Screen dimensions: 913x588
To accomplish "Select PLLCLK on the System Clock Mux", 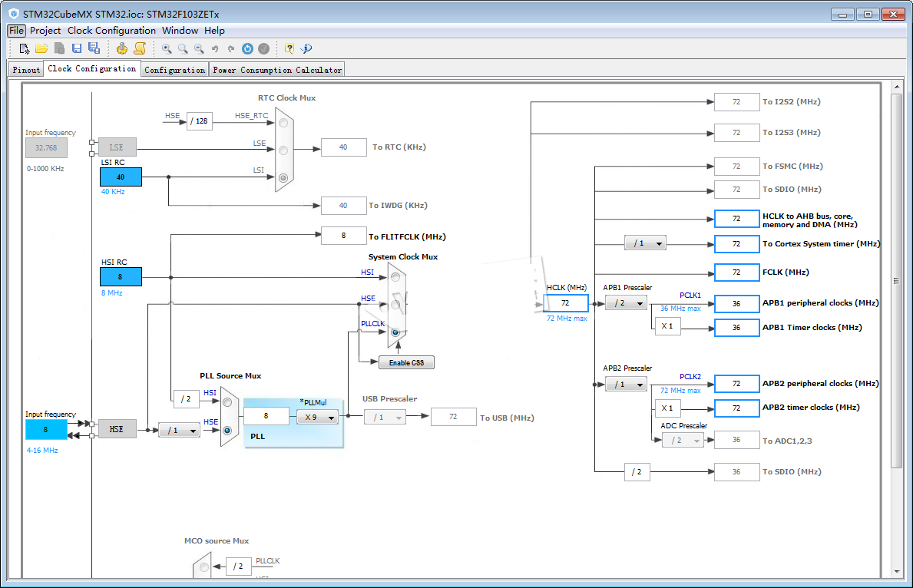I will (395, 332).
